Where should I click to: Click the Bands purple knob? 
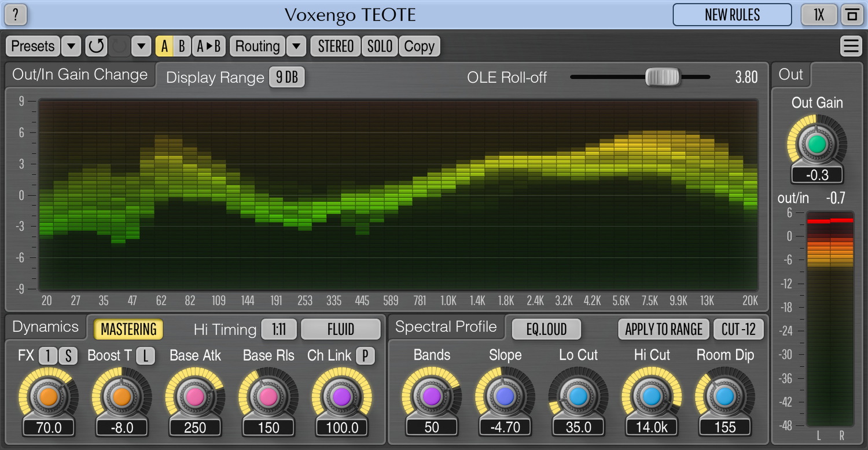tap(432, 397)
